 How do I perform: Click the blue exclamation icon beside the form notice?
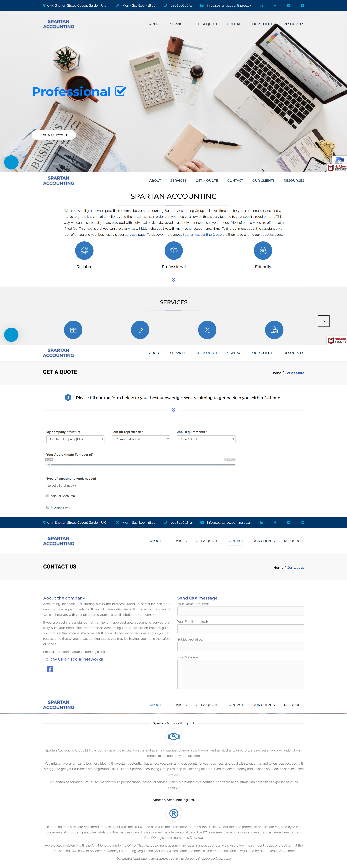pos(68,398)
